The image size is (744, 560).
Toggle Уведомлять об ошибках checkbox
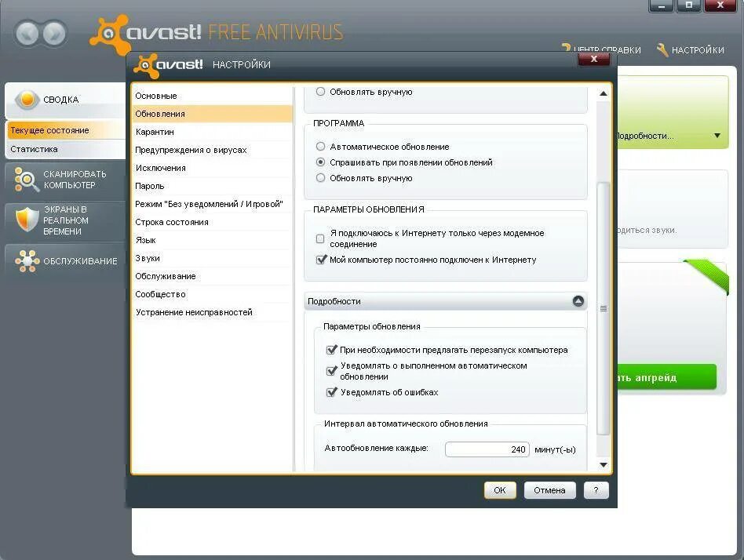click(x=332, y=392)
